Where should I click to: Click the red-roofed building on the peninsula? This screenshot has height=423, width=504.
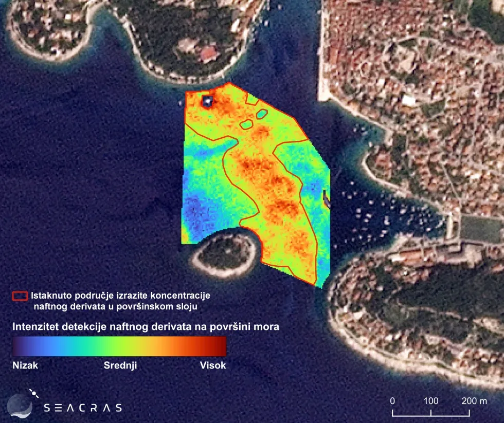tap(208, 53)
